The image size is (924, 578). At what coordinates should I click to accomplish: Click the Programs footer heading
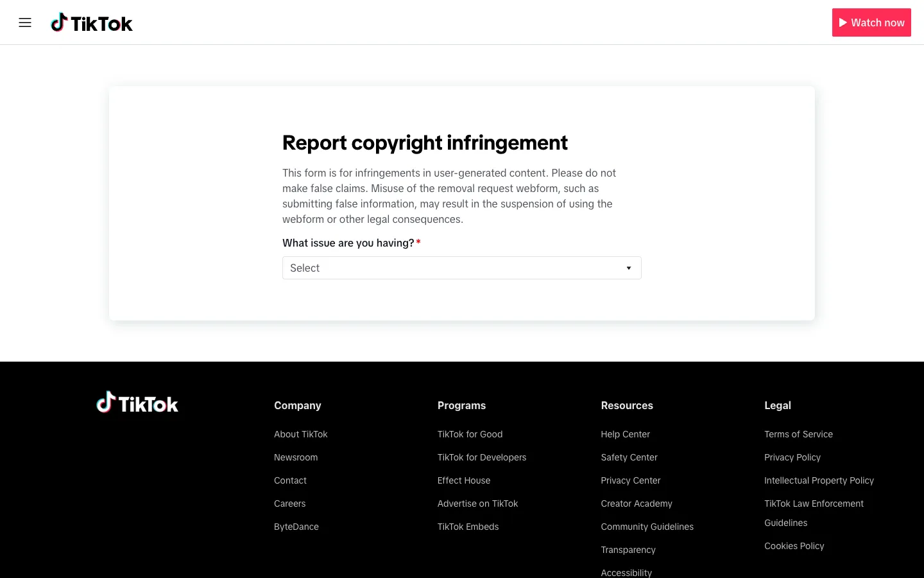(462, 405)
